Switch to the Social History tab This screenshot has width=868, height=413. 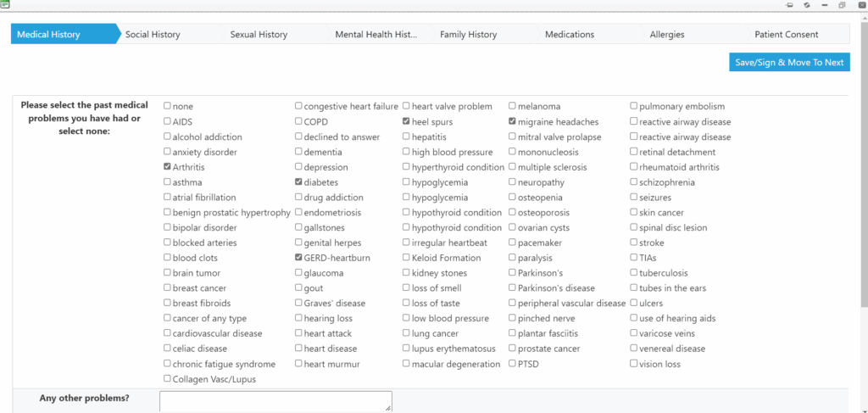pyautogui.click(x=153, y=35)
